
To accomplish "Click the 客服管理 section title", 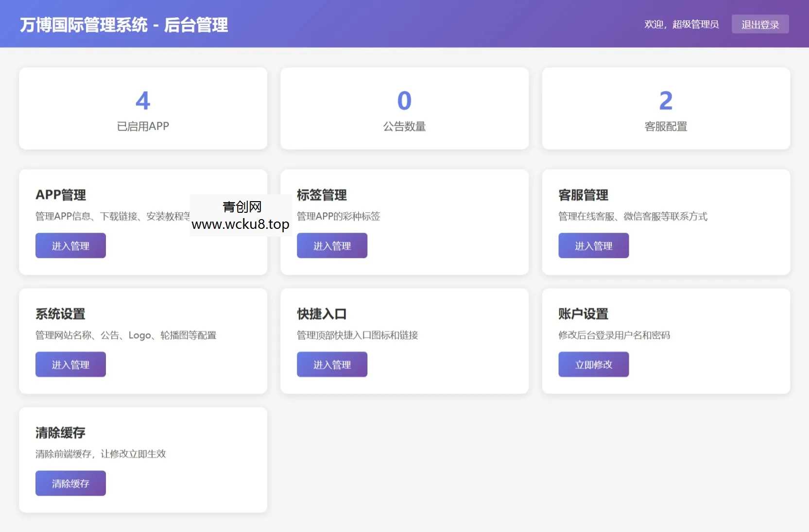I will 583,195.
